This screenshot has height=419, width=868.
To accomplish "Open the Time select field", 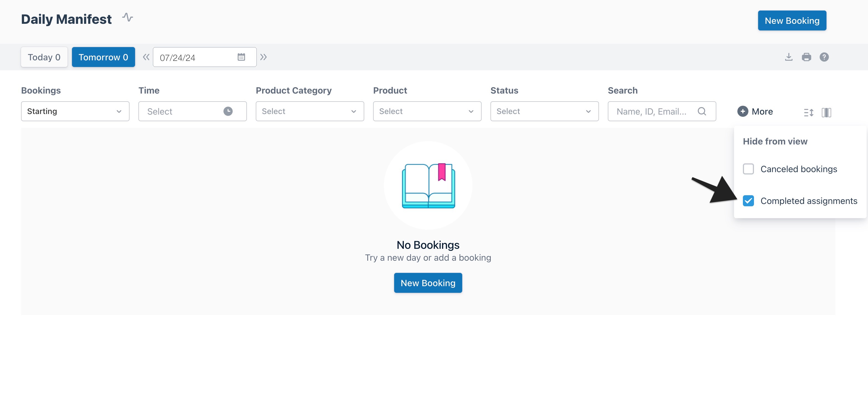I will tap(192, 111).
